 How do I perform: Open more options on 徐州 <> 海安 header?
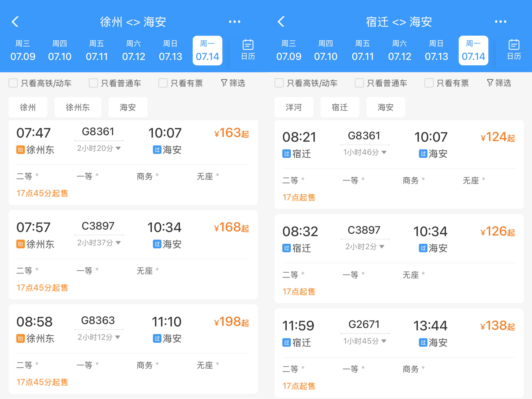pos(234,22)
